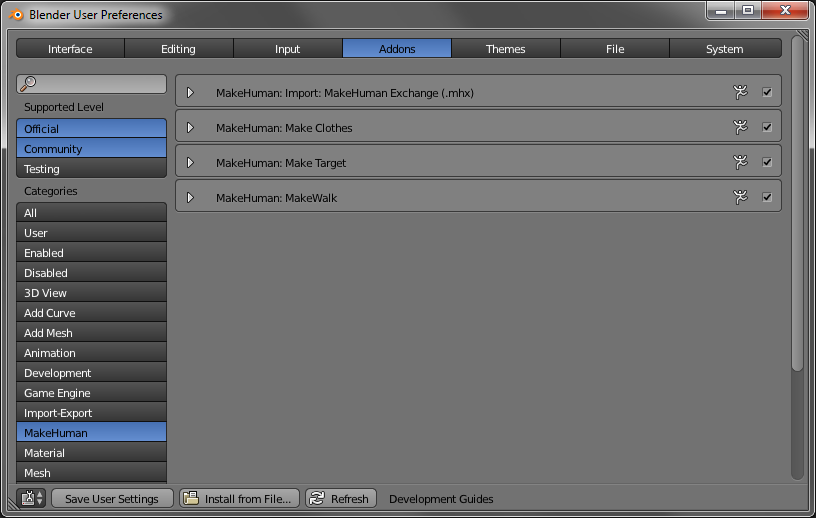The image size is (816, 518).
Task: Click the MakeHuman: Make Clothes addon title
Action: 284,128
